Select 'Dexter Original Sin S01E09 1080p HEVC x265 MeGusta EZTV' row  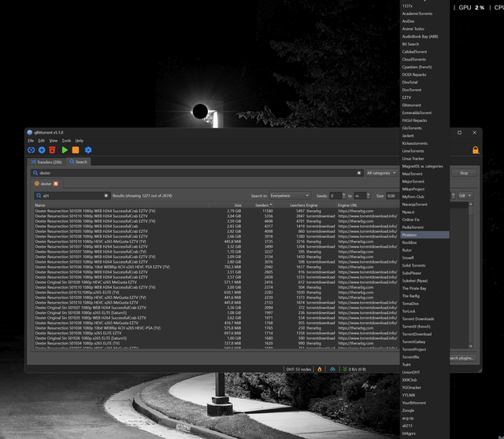(217, 282)
